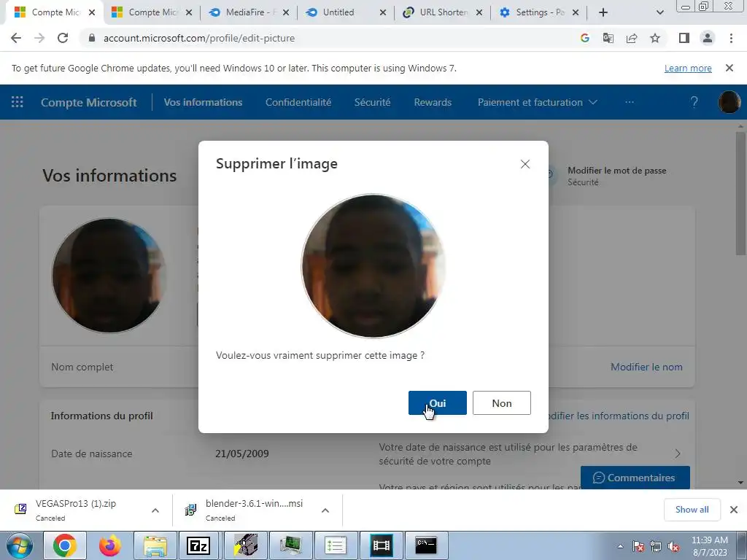Open the Commentaires feedback button
The height and width of the screenshot is (560, 747).
[x=635, y=478]
